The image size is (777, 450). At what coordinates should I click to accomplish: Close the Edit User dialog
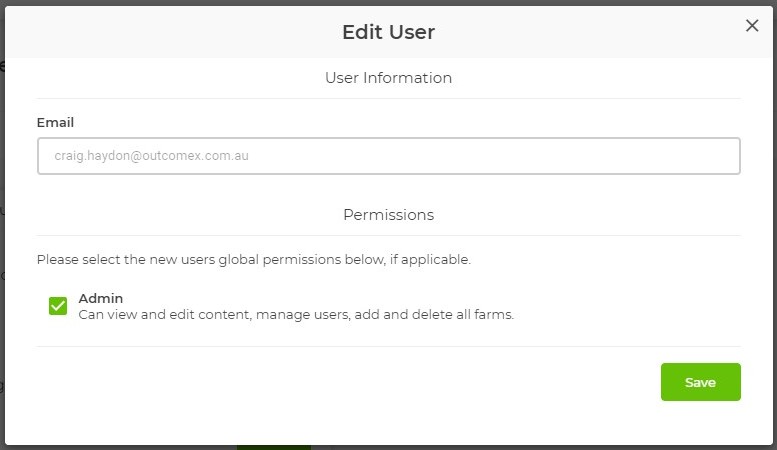pos(752,26)
